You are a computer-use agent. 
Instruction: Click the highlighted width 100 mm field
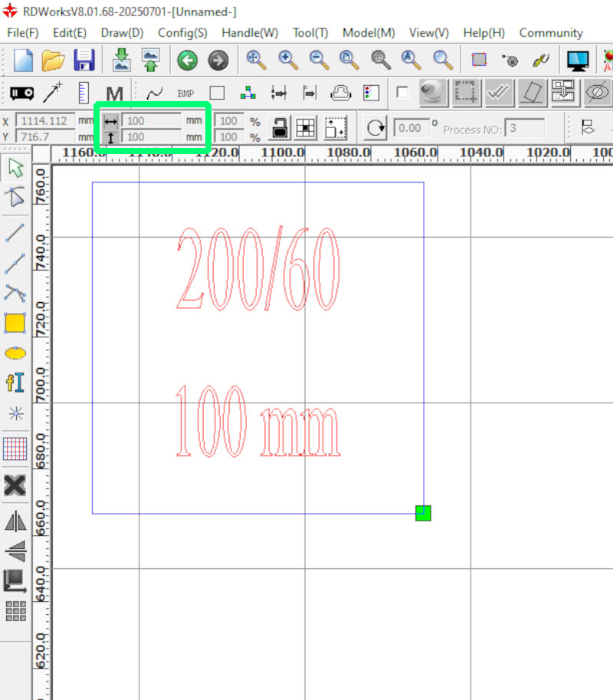(x=149, y=120)
